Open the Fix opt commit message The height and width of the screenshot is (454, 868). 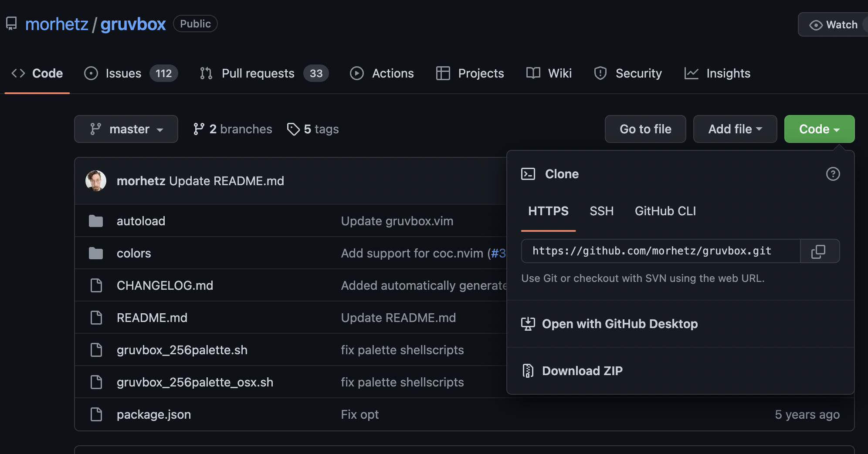[360, 414]
